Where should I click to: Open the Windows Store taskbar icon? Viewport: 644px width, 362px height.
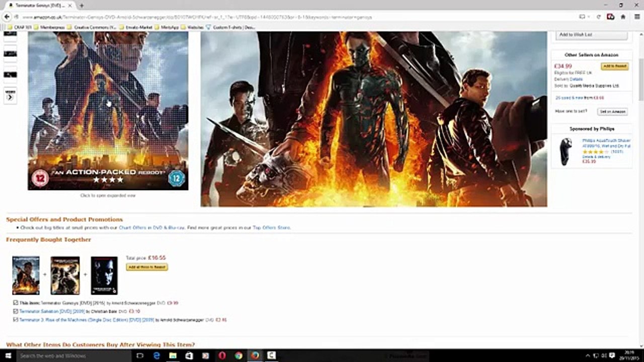[189, 355]
